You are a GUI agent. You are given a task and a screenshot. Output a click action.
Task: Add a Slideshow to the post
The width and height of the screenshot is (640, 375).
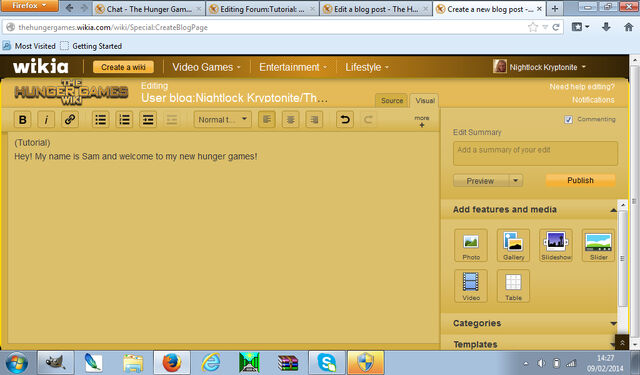[x=556, y=245]
